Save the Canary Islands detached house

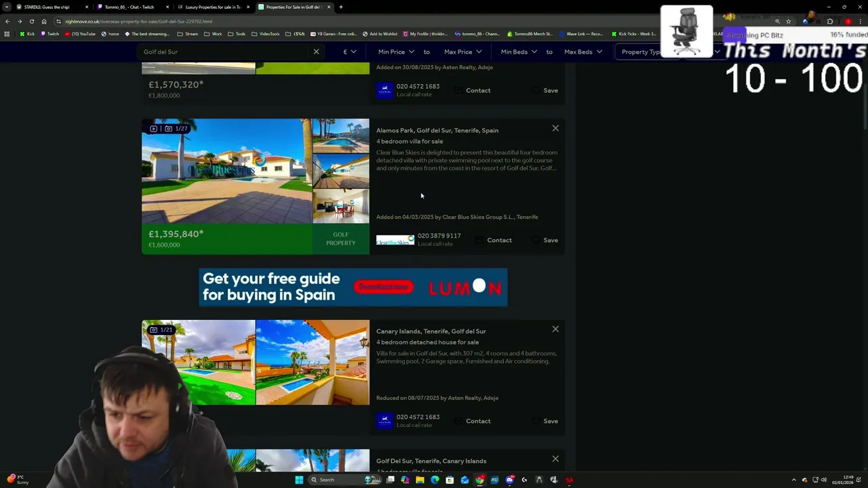click(545, 421)
